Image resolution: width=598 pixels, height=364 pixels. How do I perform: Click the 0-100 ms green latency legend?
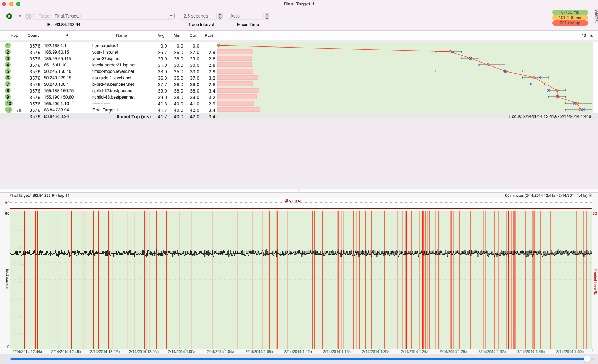pyautogui.click(x=570, y=12)
